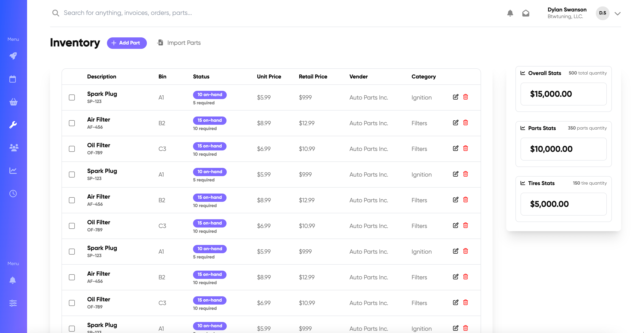Open the settings sliders icon at sidebar bottom
This screenshot has width=644, height=333.
pos(14,303)
